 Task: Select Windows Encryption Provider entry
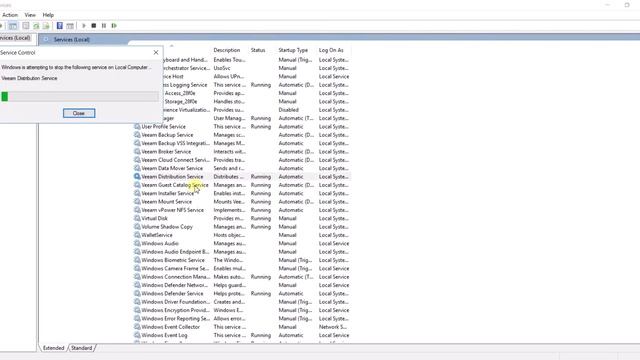pyautogui.click(x=175, y=310)
